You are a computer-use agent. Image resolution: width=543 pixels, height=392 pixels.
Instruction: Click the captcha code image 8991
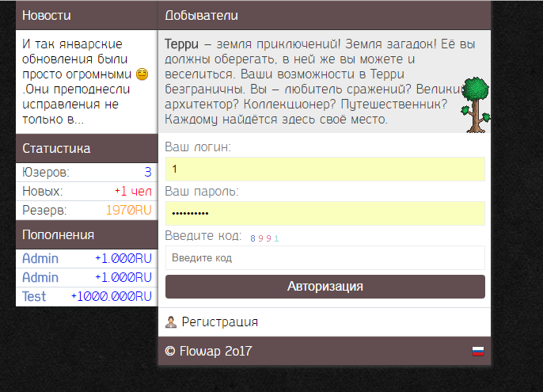pyautogui.click(x=264, y=238)
